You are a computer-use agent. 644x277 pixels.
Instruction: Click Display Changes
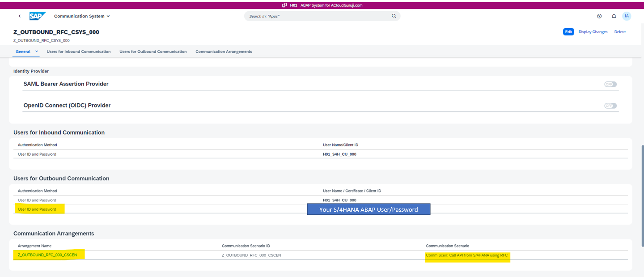coord(593,32)
